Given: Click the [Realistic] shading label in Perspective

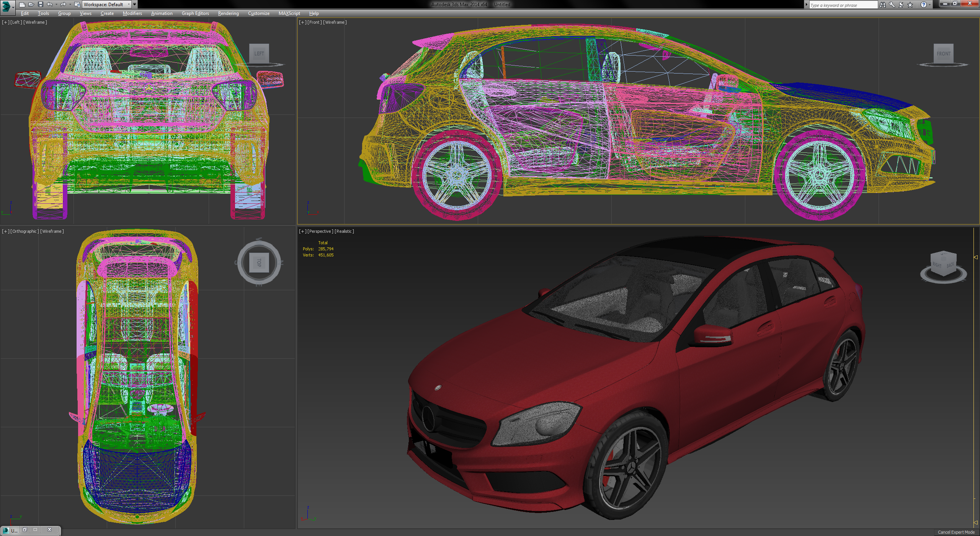Looking at the screenshot, I should pos(344,231).
